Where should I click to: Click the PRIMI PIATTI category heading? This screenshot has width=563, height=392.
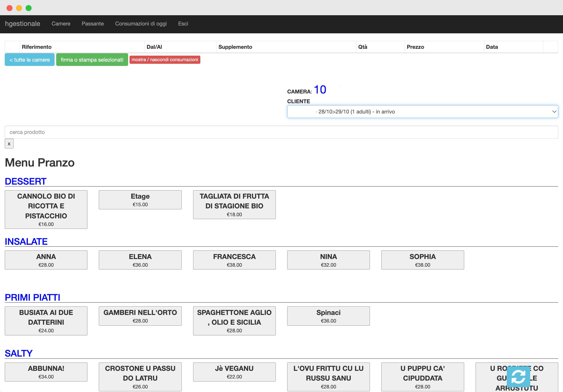[33, 298]
